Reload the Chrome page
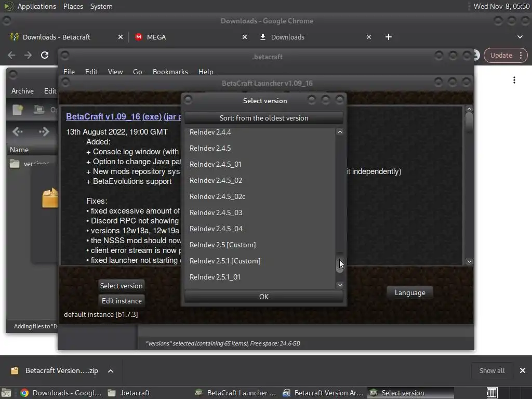The width and height of the screenshot is (532, 399). (x=45, y=55)
